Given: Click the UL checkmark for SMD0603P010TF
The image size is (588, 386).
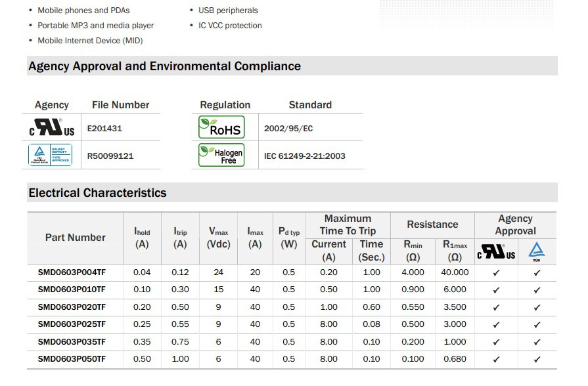Looking at the screenshot, I should point(496,290).
